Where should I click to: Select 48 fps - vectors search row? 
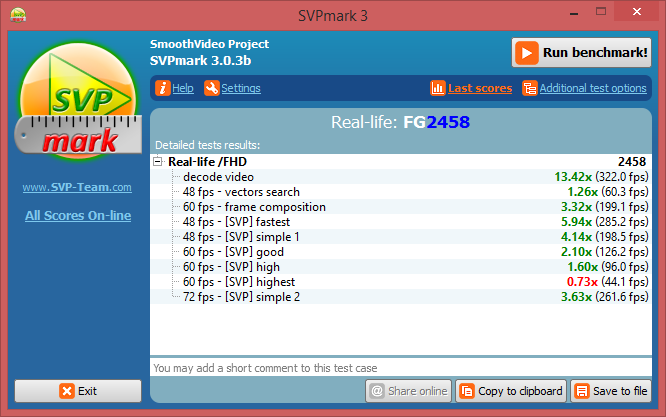(x=401, y=192)
